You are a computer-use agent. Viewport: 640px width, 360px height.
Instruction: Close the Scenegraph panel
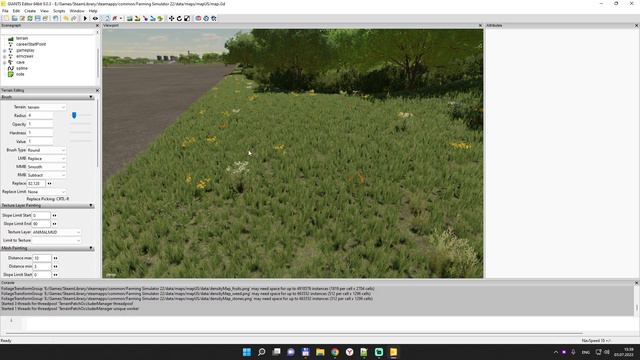pos(97,25)
